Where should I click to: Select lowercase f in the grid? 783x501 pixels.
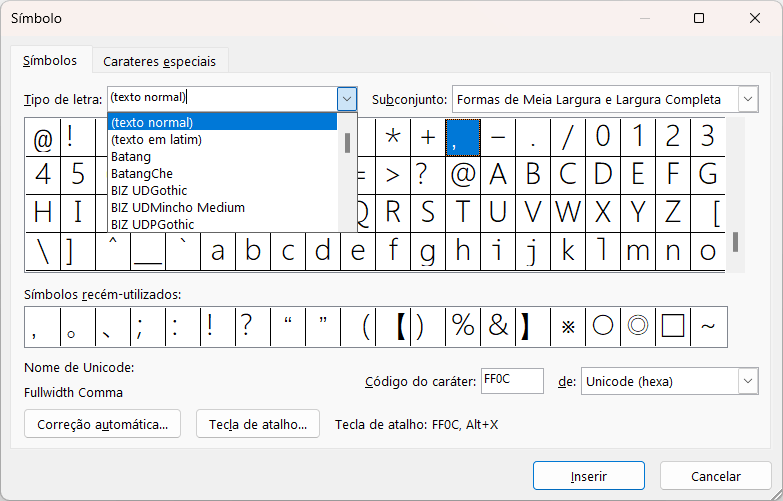coord(393,251)
